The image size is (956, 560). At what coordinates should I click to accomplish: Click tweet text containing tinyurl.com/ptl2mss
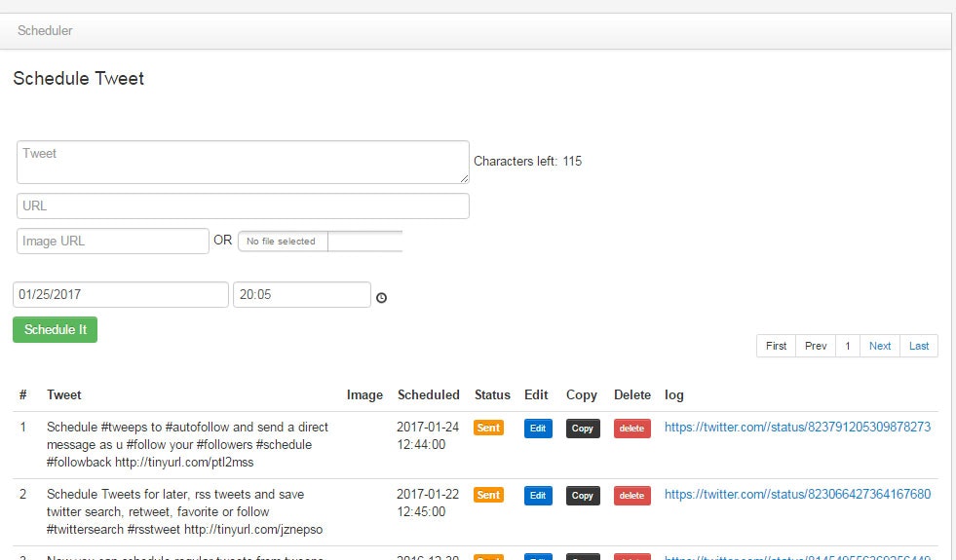pyautogui.click(x=188, y=444)
